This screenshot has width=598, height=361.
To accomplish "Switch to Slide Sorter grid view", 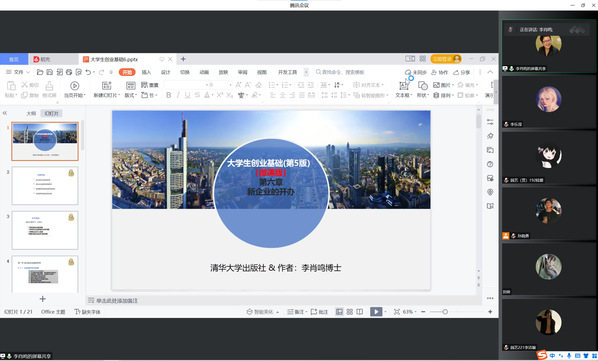I will 349,312.
